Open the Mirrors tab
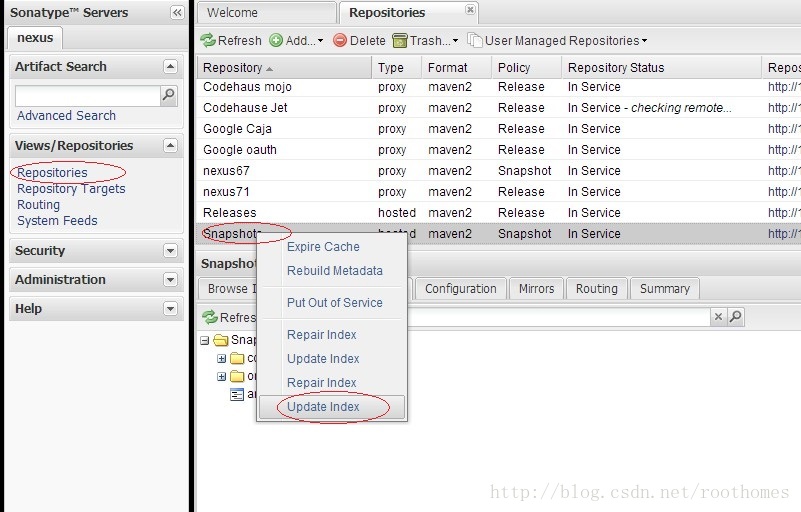Viewport: 801px width, 512px height. tap(536, 289)
